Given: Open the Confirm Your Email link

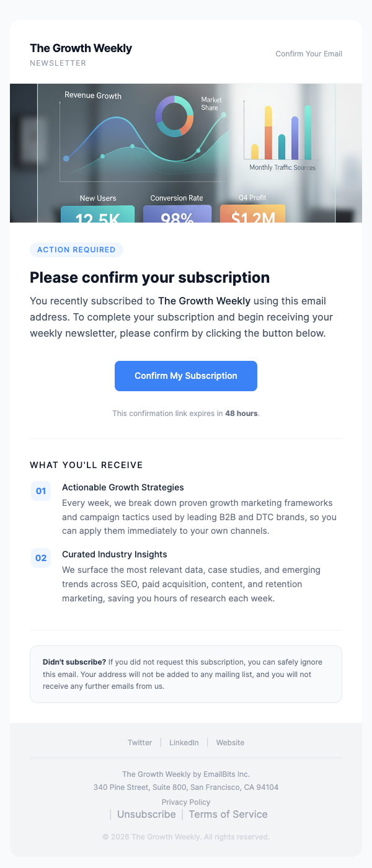Looking at the screenshot, I should (x=308, y=54).
